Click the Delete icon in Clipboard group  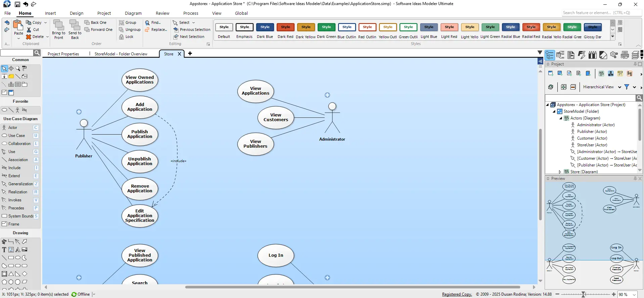[29, 37]
